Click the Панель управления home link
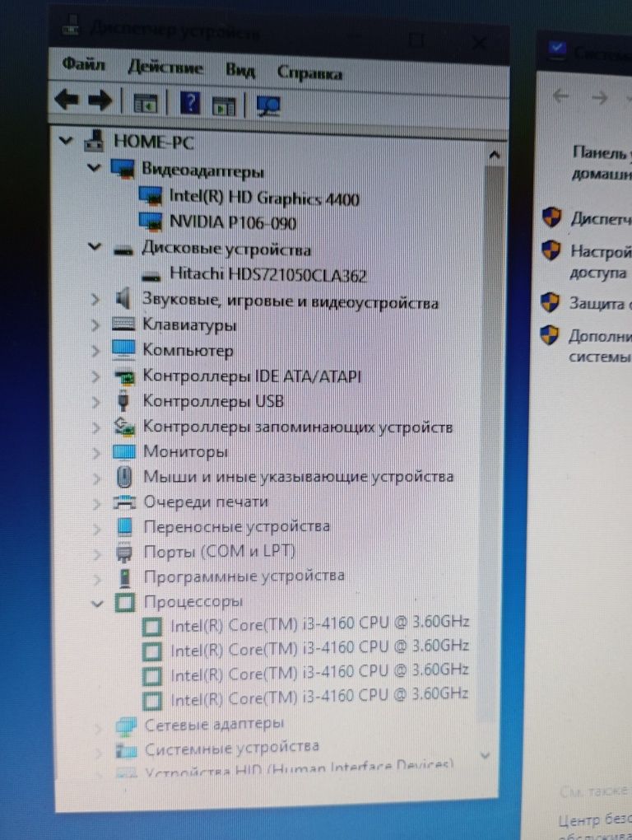632x840 pixels. click(602, 163)
